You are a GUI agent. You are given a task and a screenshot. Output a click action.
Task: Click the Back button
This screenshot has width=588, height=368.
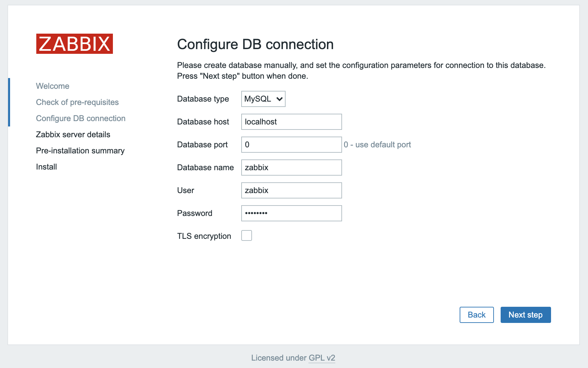coord(476,315)
